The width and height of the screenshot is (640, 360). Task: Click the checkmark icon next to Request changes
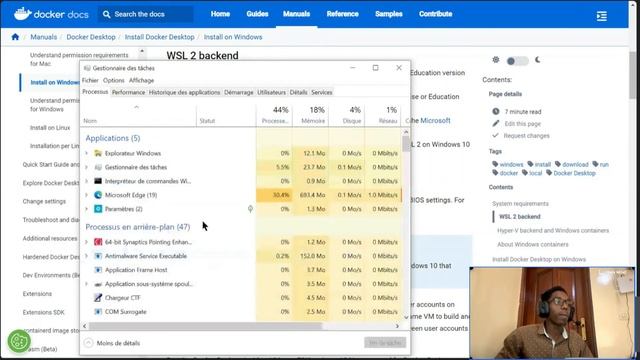[496, 135]
